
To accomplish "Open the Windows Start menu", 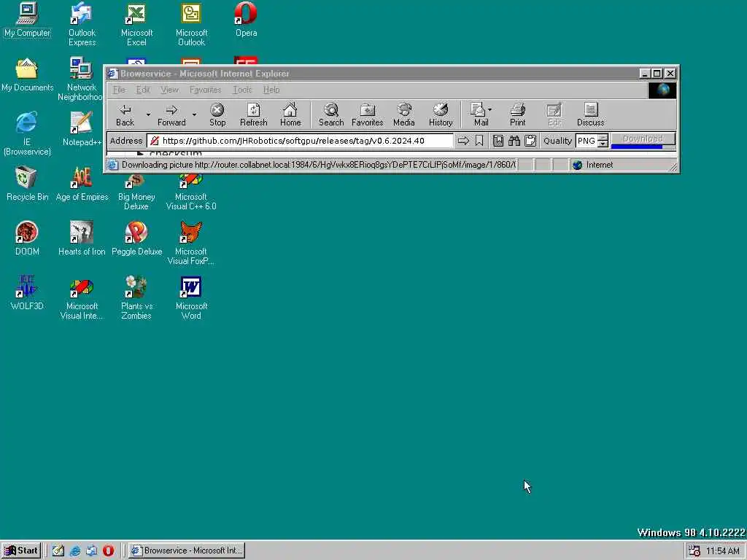I will point(21,551).
